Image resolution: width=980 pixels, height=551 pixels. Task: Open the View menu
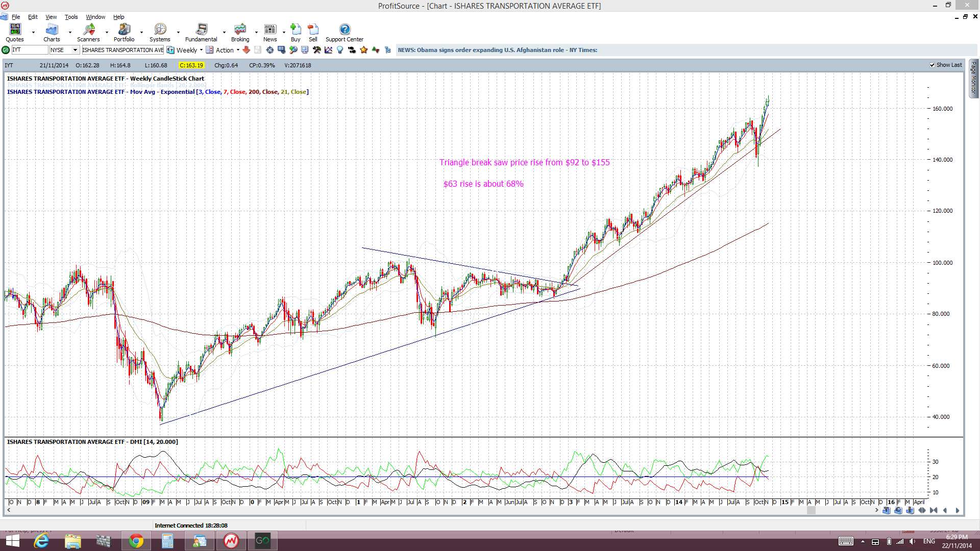[x=51, y=17]
